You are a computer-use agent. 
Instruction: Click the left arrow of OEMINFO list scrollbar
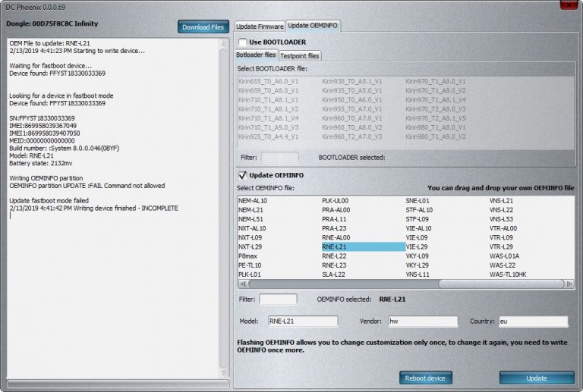pos(243,284)
